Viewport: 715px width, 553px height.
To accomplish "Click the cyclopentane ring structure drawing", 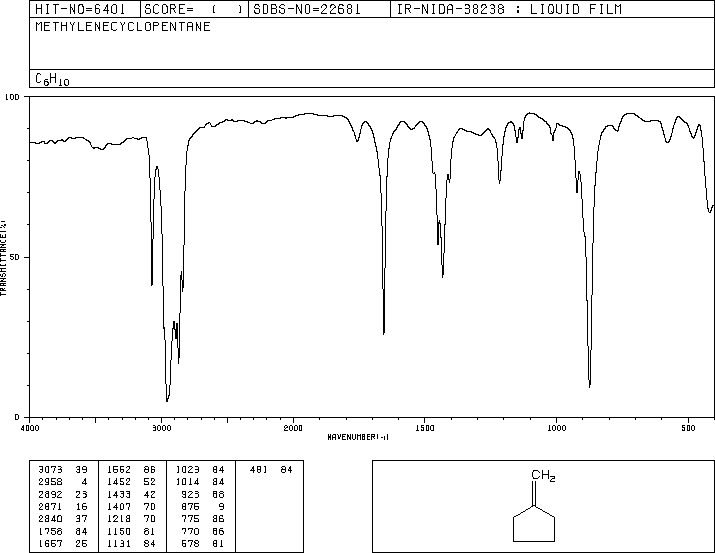I will (x=534, y=524).
